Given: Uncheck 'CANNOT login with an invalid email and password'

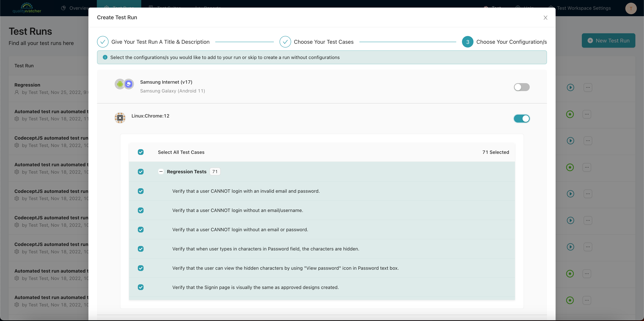Looking at the screenshot, I should tap(141, 191).
